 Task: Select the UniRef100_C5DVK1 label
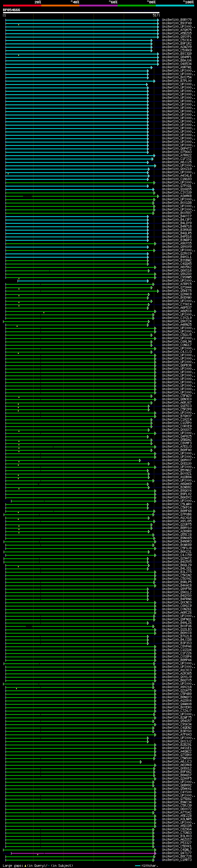click(177, 846)
